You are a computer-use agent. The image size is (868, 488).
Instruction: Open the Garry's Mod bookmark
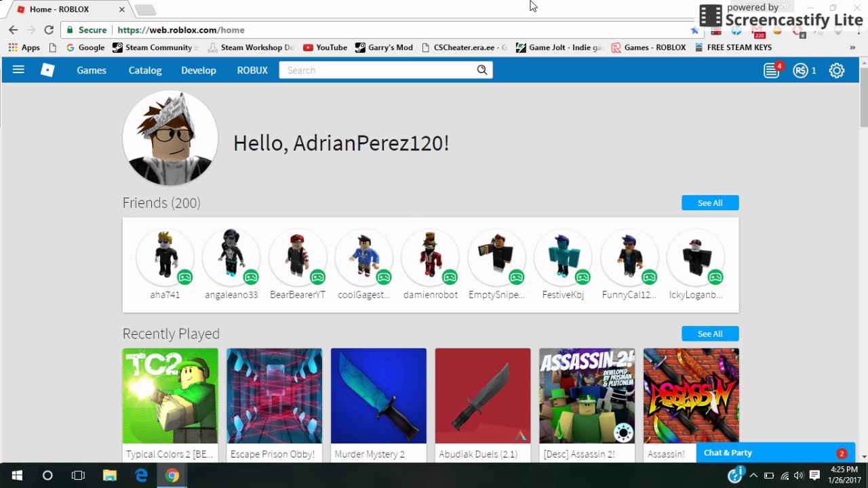pos(384,47)
